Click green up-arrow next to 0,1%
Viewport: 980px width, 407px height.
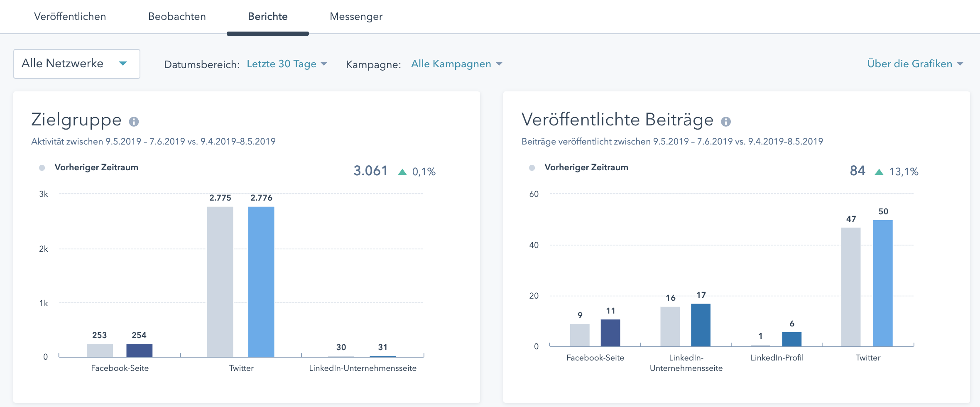(x=402, y=172)
